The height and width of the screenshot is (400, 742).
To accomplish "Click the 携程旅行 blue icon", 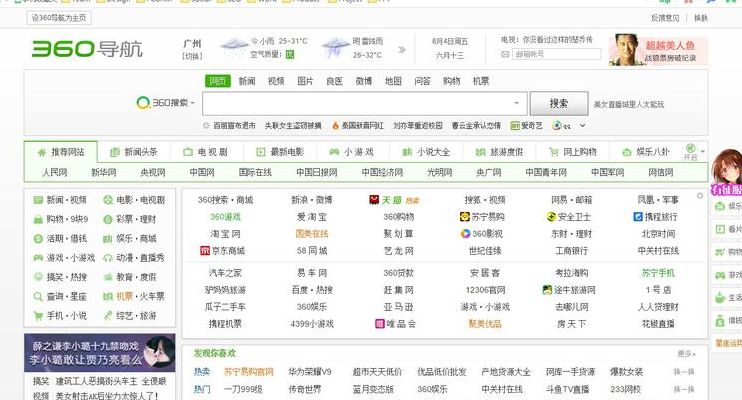I will click(638, 217).
